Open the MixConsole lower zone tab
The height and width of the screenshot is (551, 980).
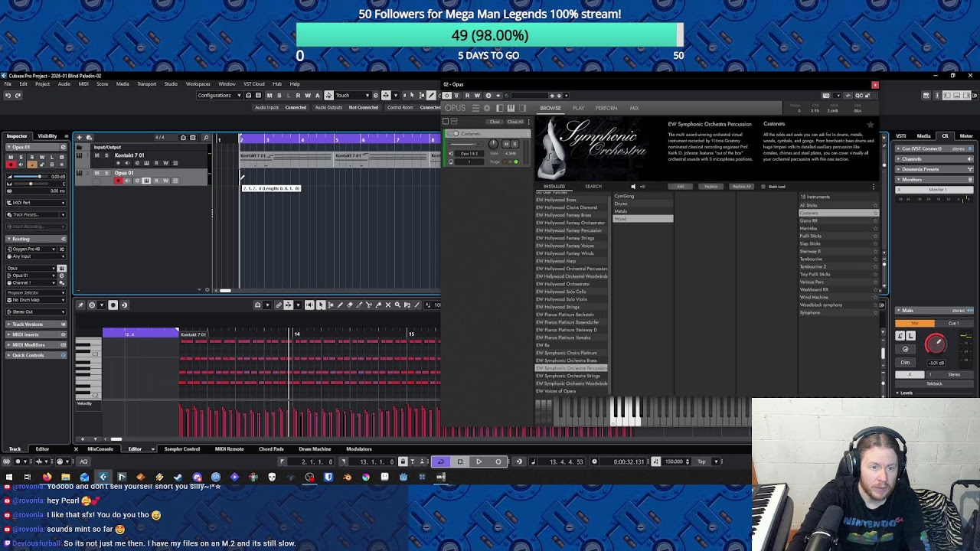click(100, 449)
